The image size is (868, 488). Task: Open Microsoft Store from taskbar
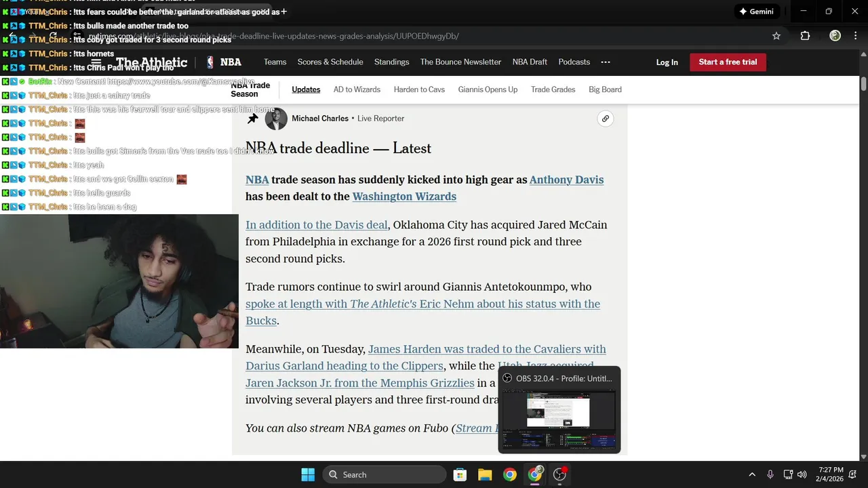tap(460, 474)
